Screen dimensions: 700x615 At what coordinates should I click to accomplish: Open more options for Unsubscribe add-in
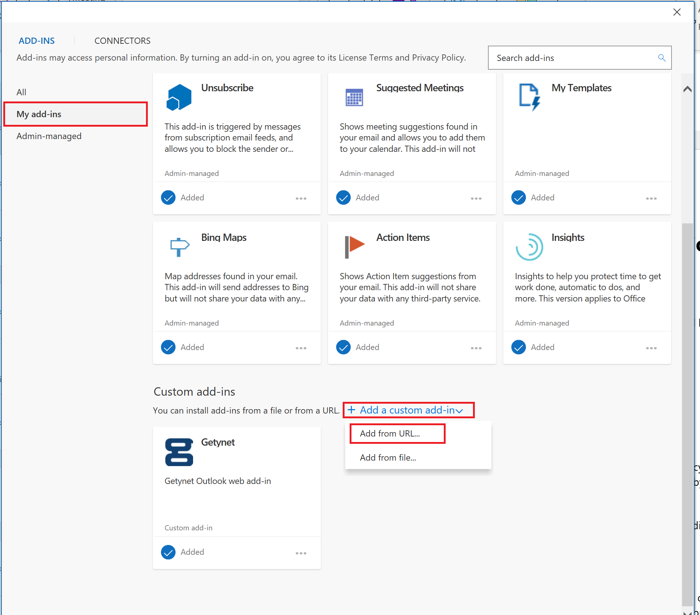coord(301,198)
